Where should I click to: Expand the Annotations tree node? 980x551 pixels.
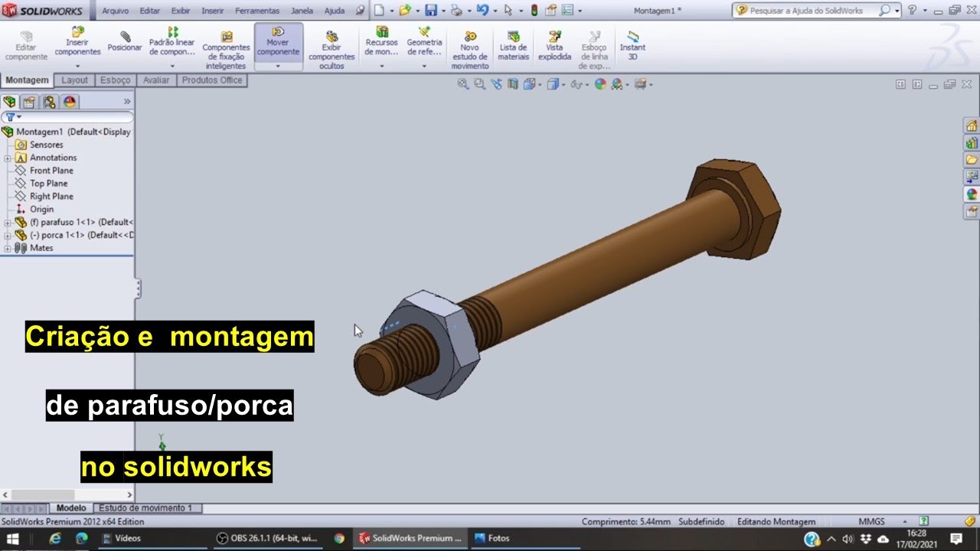tap(8, 158)
